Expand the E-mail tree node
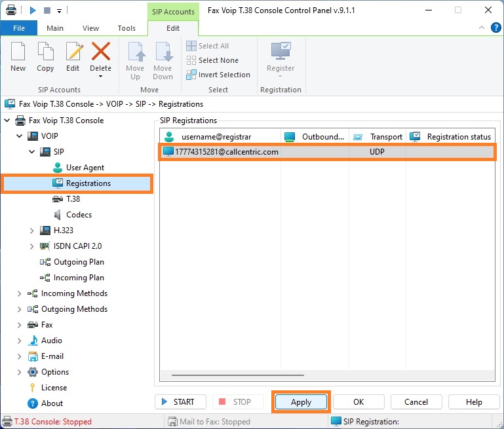 19,356
